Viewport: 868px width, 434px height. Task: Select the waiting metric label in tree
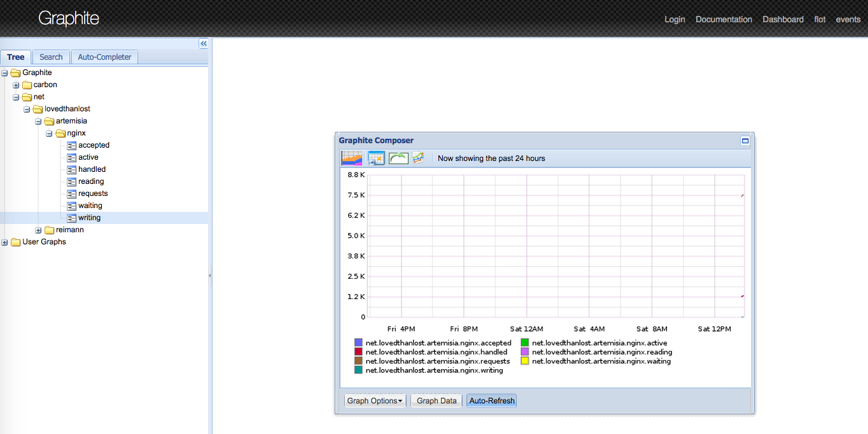90,206
